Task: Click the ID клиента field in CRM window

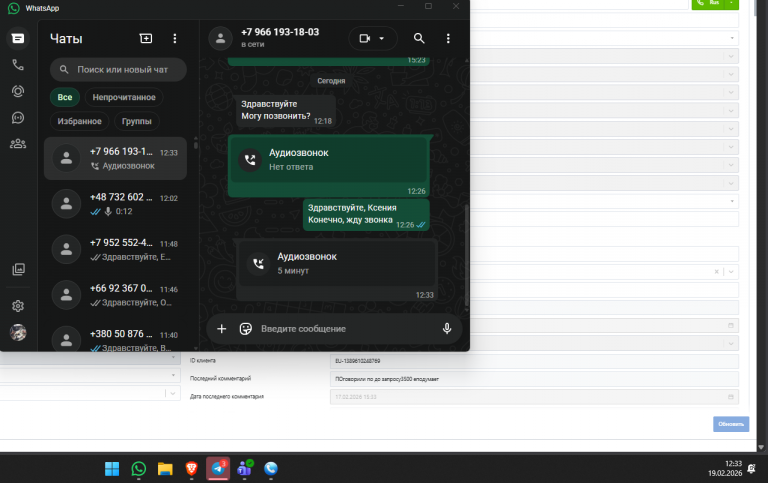Action: (x=534, y=361)
